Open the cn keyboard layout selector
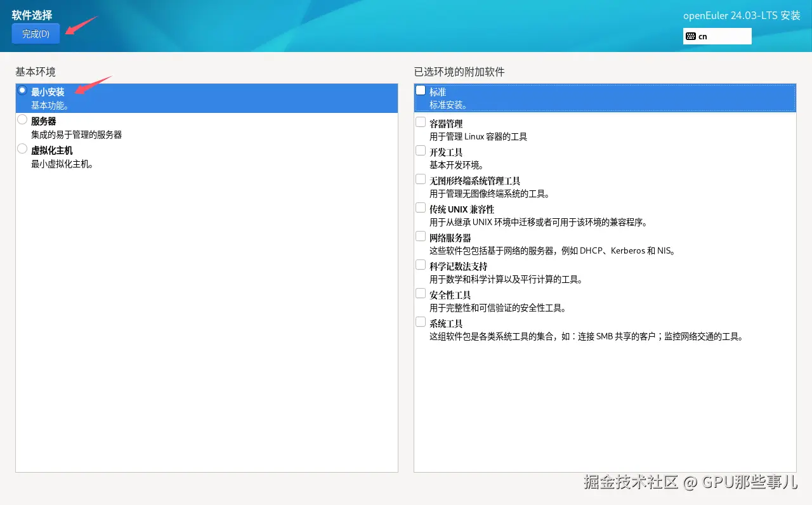812x505 pixels. 717,36
